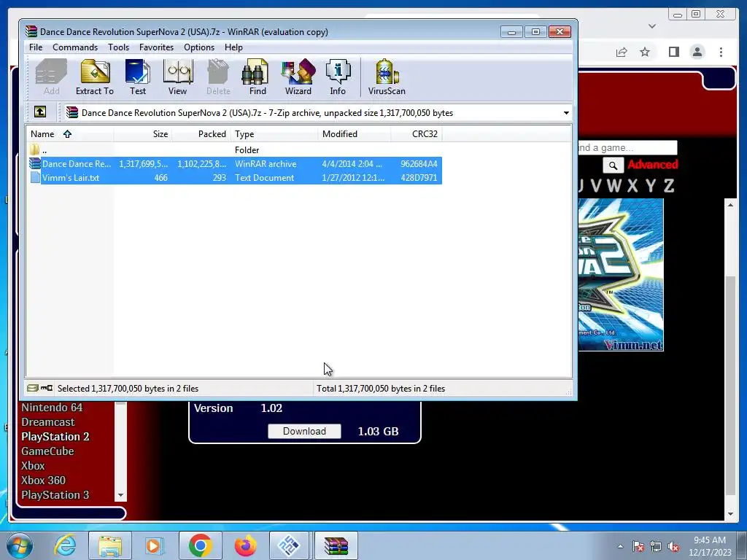Click the Extract To toolbar icon
Viewport: 747px width, 560px height.
tap(95, 77)
